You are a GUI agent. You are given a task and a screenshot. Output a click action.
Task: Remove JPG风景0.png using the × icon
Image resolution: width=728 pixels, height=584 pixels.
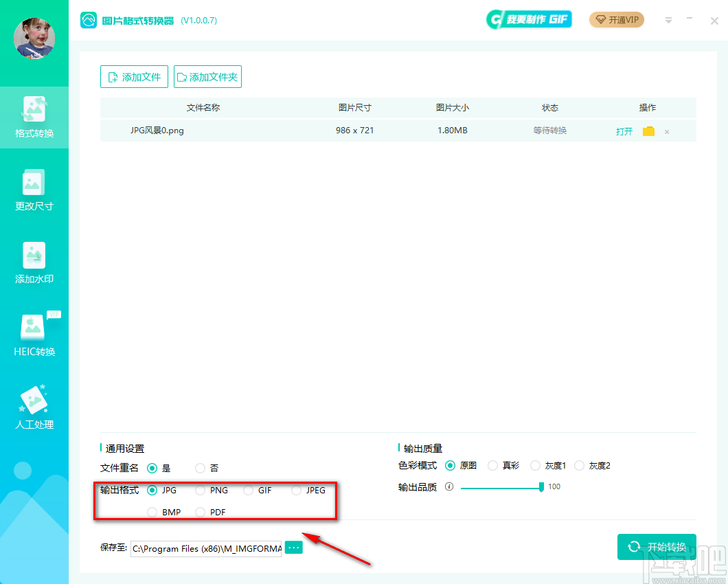(x=666, y=131)
